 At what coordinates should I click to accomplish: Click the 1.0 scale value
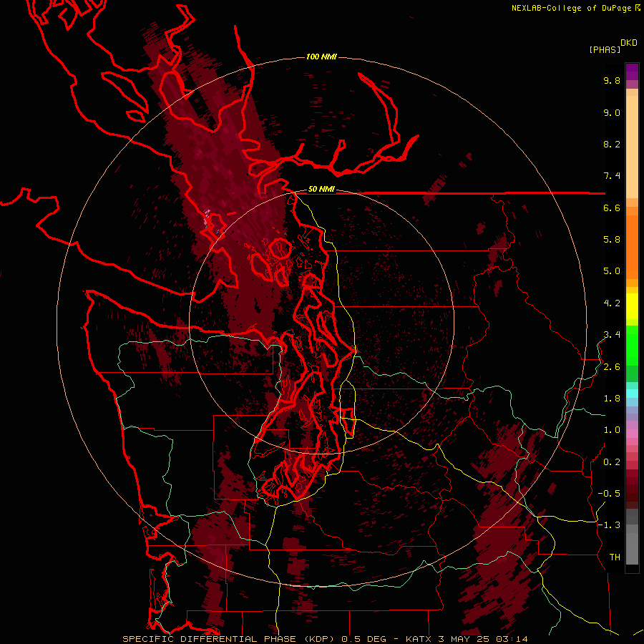pos(612,430)
